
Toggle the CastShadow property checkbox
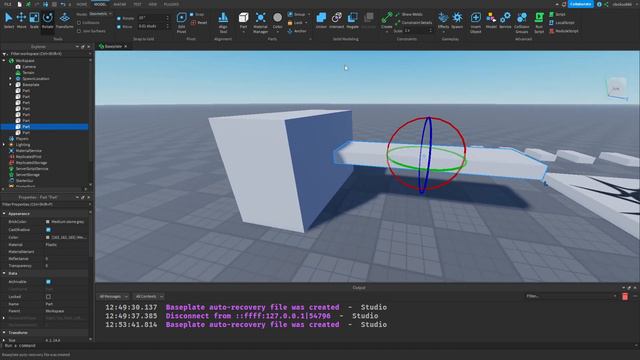(x=48, y=230)
